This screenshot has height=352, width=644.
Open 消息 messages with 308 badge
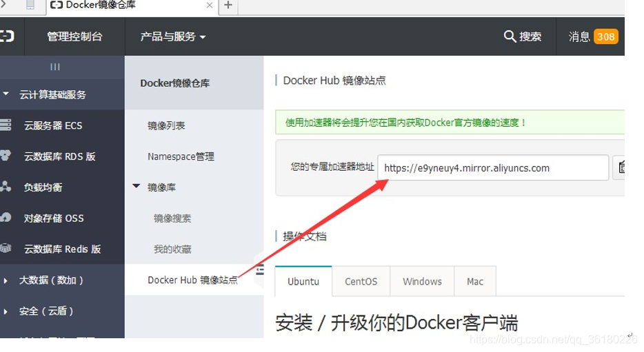(x=593, y=37)
